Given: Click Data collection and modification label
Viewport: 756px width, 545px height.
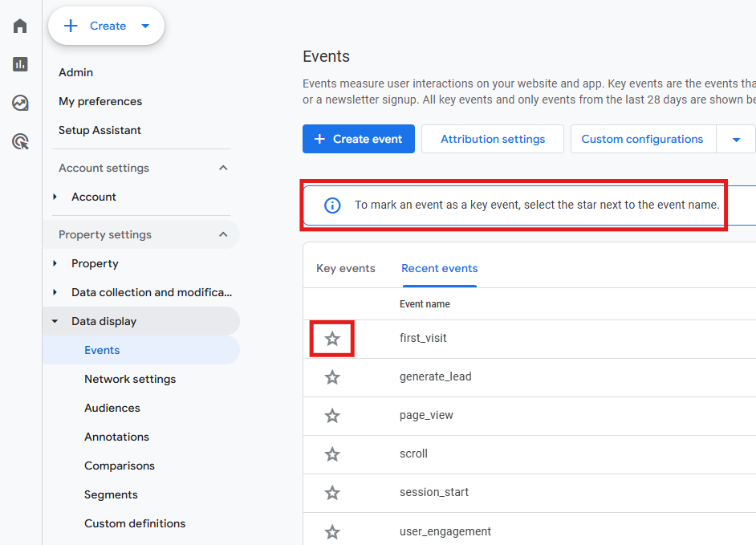Looking at the screenshot, I should [152, 292].
